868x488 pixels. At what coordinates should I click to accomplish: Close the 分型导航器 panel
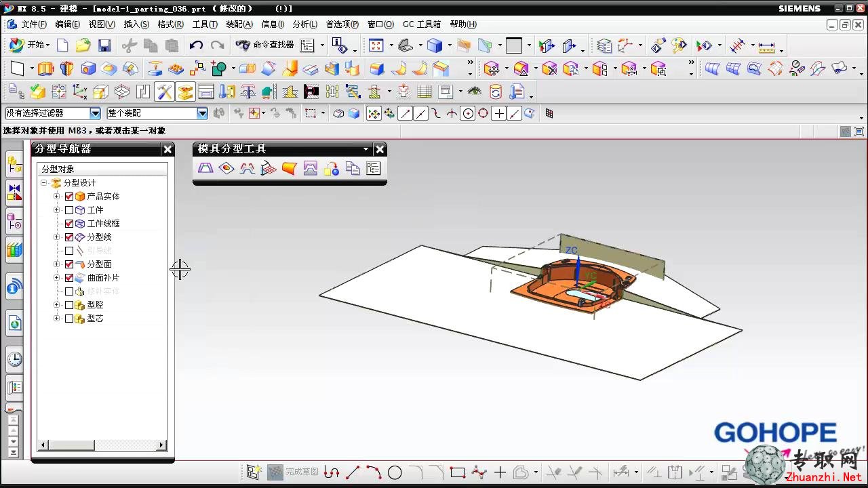coord(167,149)
